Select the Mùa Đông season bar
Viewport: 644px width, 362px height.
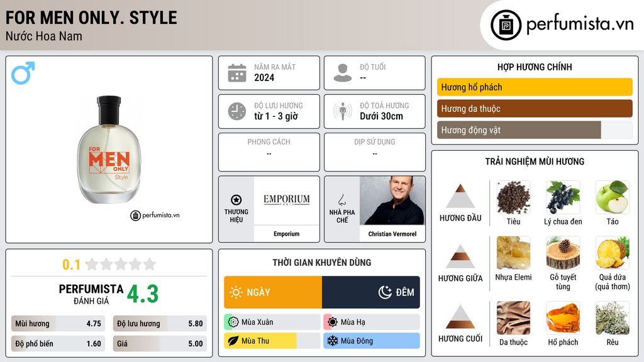tap(372, 341)
